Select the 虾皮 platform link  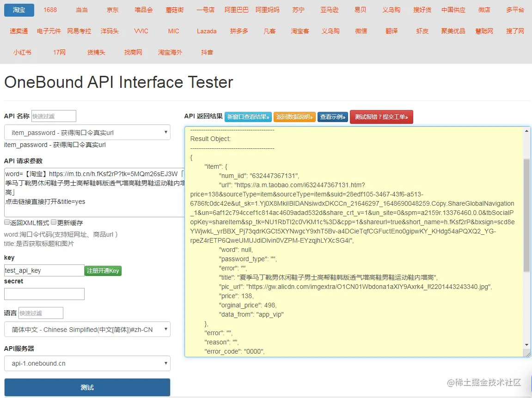[x=422, y=31]
